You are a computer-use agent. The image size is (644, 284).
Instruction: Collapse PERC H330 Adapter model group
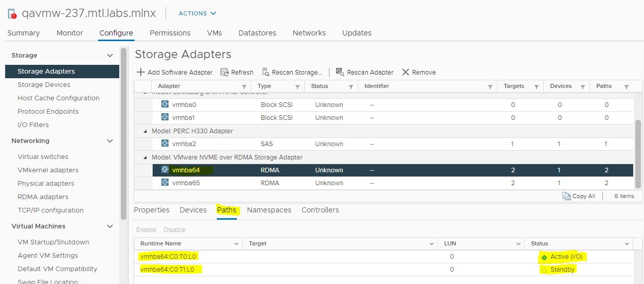tap(146, 131)
